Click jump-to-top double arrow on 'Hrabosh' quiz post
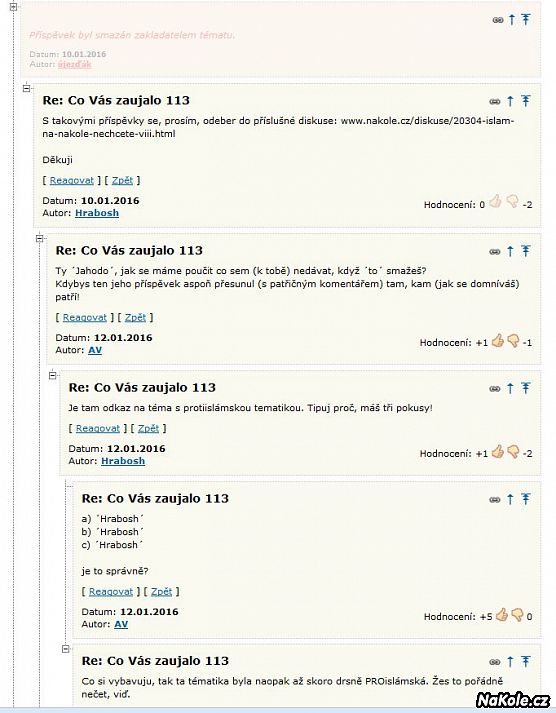 [526, 499]
